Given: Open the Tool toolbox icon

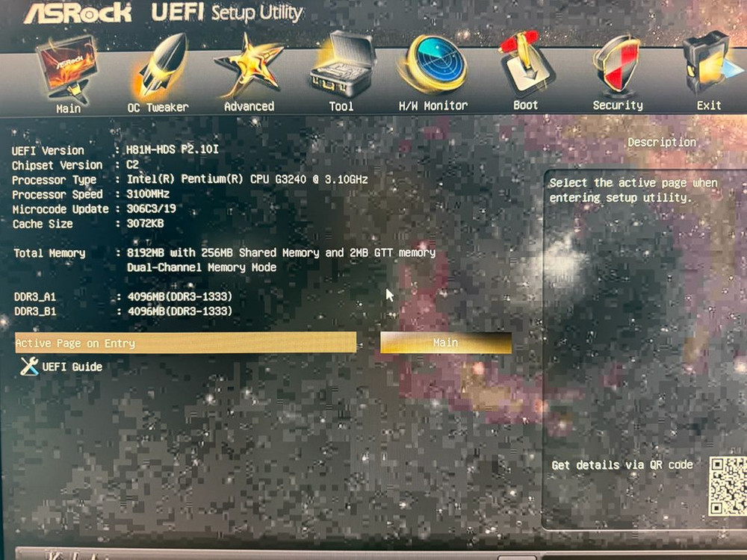Looking at the screenshot, I should [x=341, y=67].
